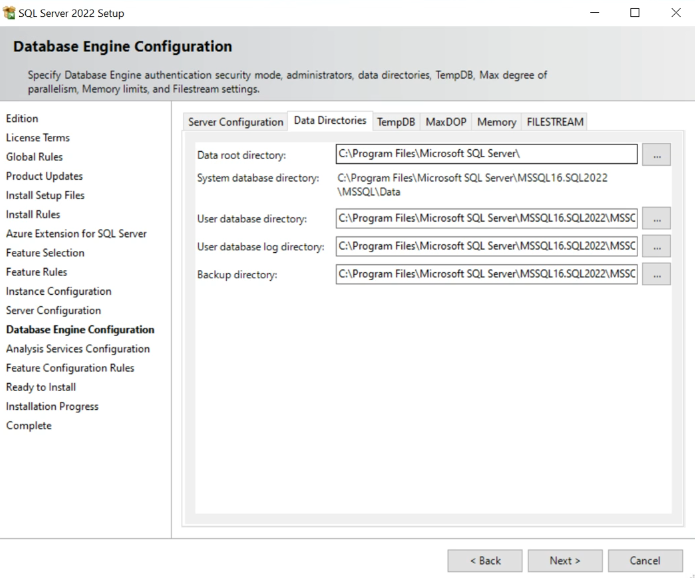Switch to the Memory tab

click(496, 122)
